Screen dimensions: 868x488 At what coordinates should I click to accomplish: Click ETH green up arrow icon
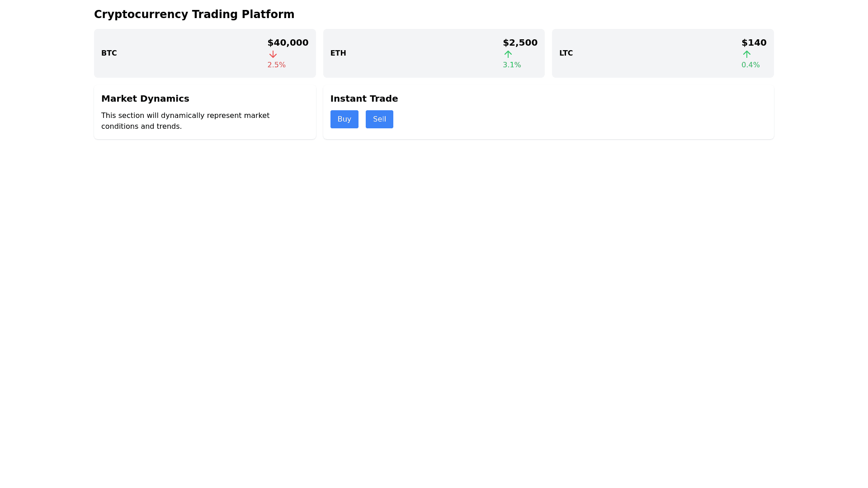(508, 54)
